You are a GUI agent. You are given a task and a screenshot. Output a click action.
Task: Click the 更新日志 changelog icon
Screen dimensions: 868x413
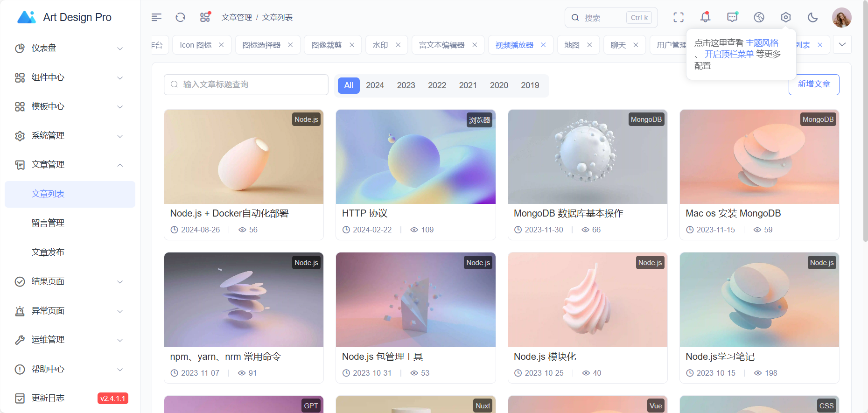point(20,398)
